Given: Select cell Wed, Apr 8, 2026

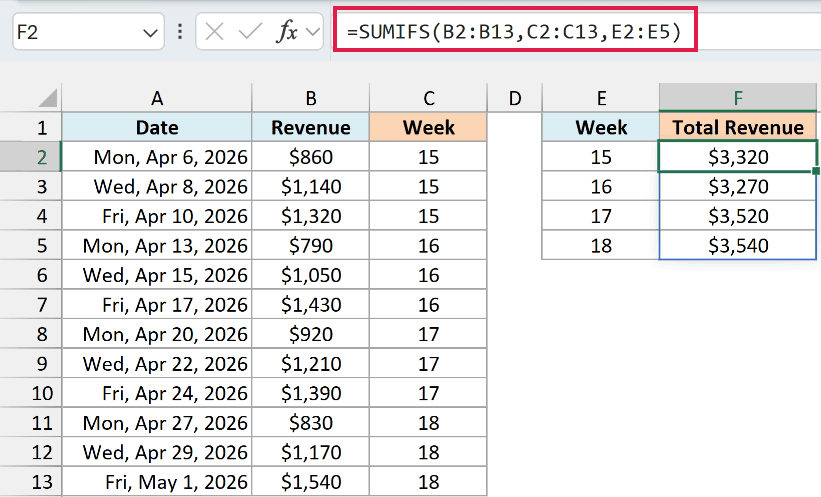Looking at the screenshot, I should point(157,186).
